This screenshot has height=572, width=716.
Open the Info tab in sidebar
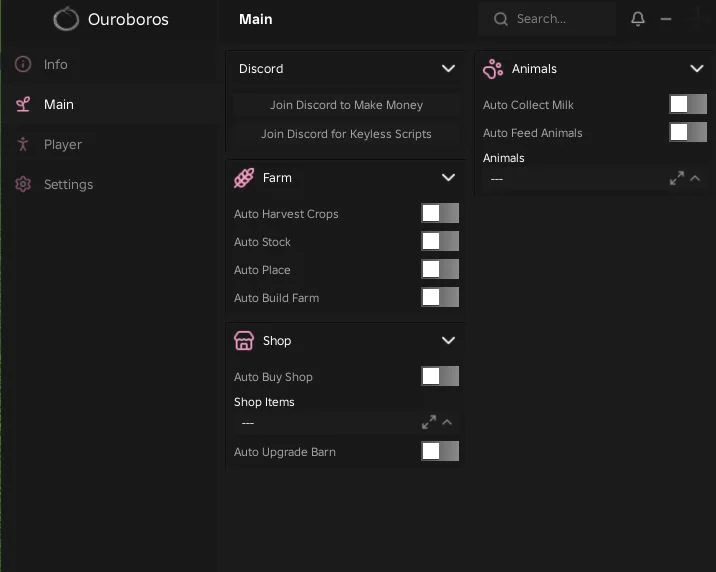56,64
